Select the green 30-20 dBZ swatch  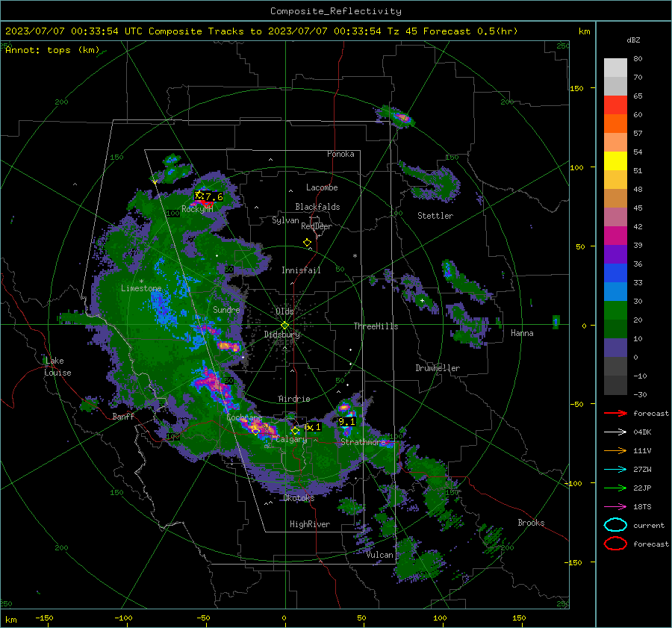tap(615, 310)
